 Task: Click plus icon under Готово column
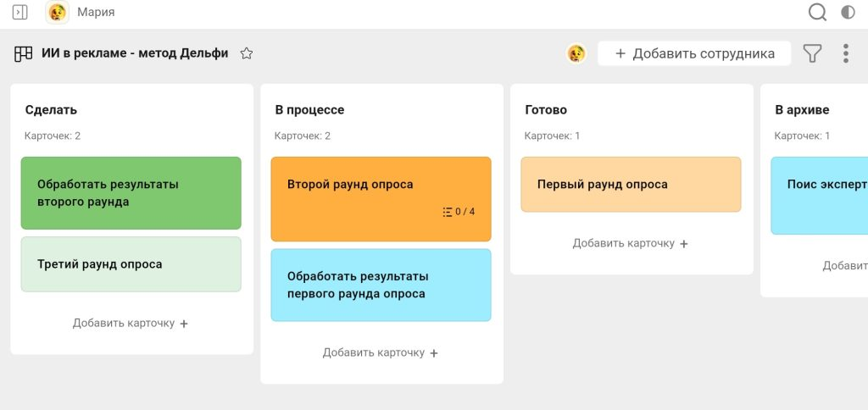[684, 244]
